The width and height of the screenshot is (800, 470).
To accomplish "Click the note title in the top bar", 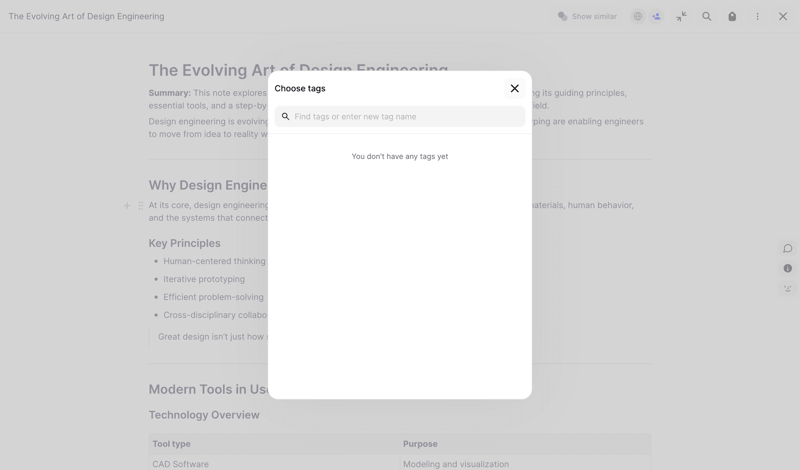I will pos(87,17).
